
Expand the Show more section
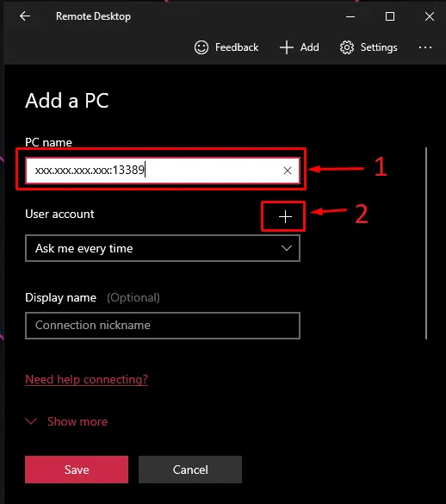click(66, 421)
